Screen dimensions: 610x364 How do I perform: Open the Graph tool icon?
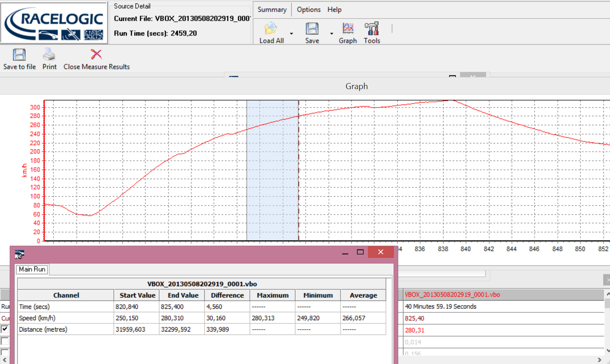347,29
